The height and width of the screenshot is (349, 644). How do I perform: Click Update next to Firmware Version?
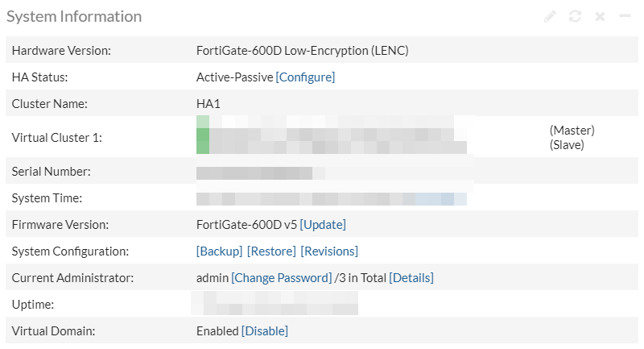click(323, 224)
